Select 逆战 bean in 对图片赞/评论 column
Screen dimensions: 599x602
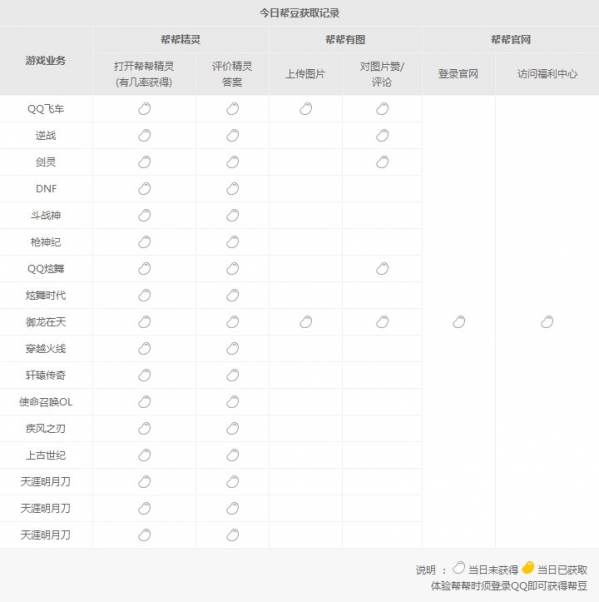pyautogui.click(x=382, y=136)
